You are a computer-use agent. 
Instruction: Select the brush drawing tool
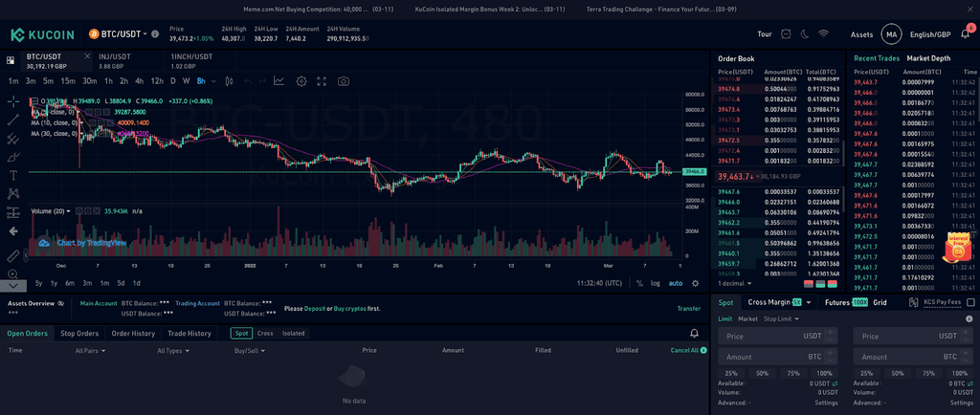[13, 157]
